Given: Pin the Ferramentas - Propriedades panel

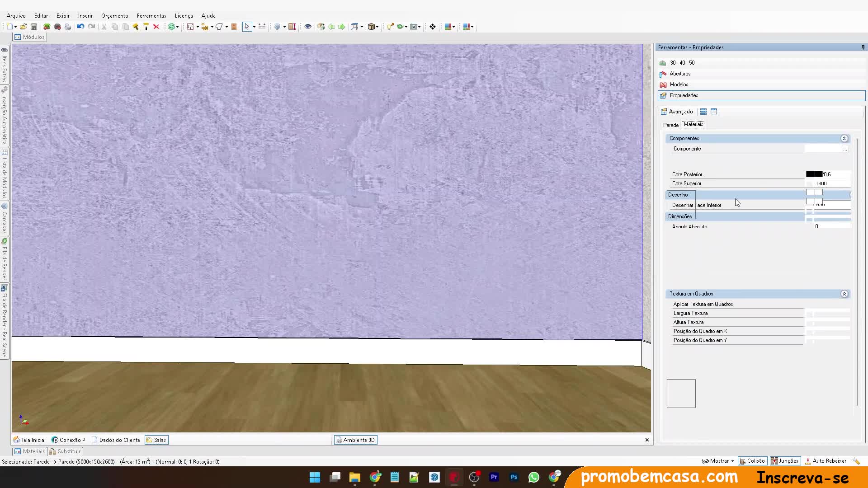Looking at the screenshot, I should pos(863,47).
